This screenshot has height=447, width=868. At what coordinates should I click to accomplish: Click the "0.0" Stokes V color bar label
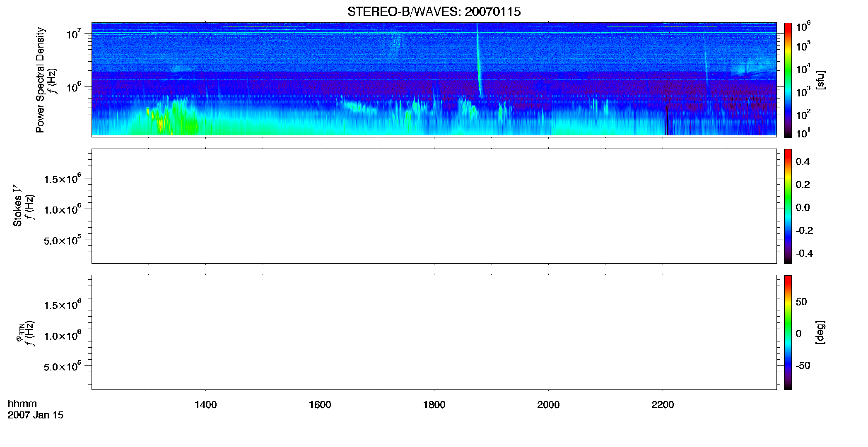coord(803,208)
